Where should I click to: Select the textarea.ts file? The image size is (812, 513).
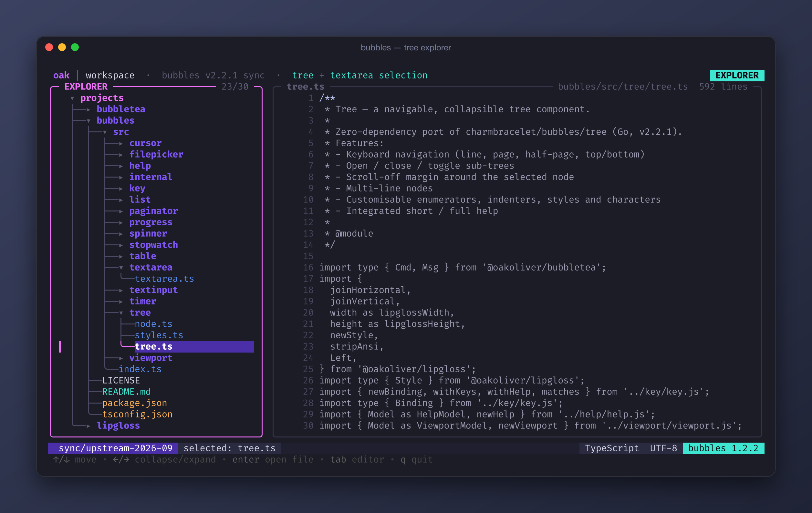[x=164, y=279]
